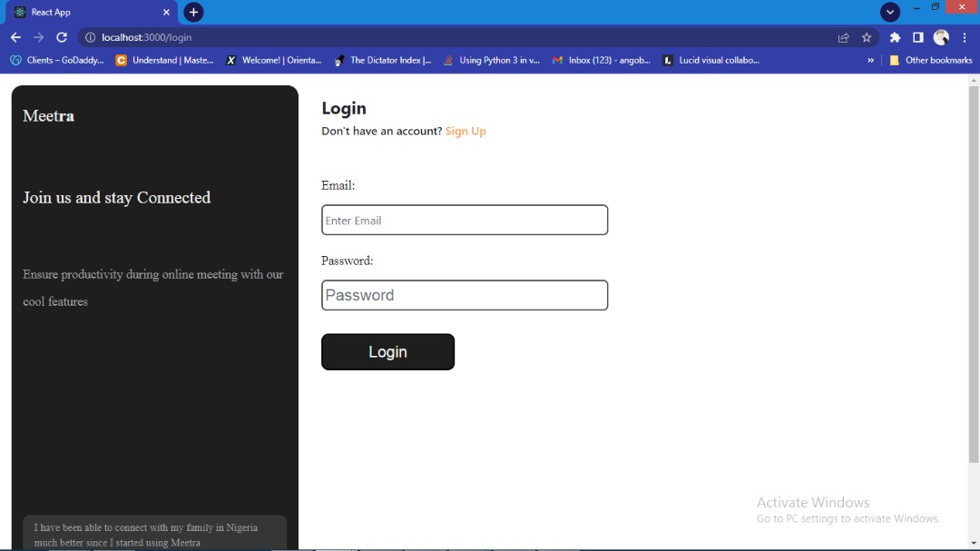Bookmark this page with the star icon
The image size is (980, 551).
867,37
